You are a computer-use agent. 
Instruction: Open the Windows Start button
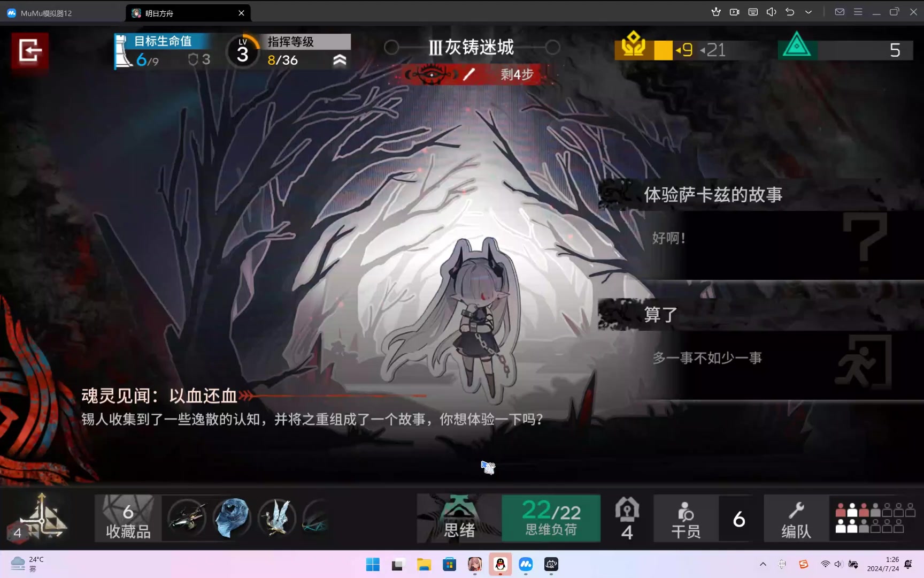[x=373, y=564]
